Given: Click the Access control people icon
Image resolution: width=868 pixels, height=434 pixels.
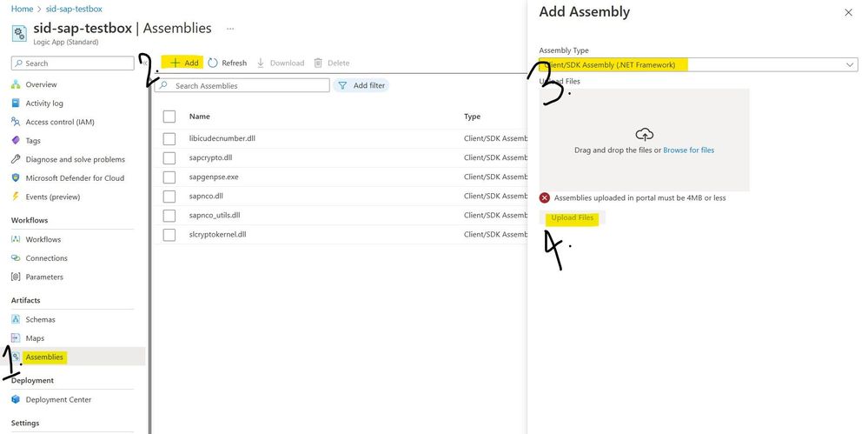Looking at the screenshot, I should click(x=16, y=122).
